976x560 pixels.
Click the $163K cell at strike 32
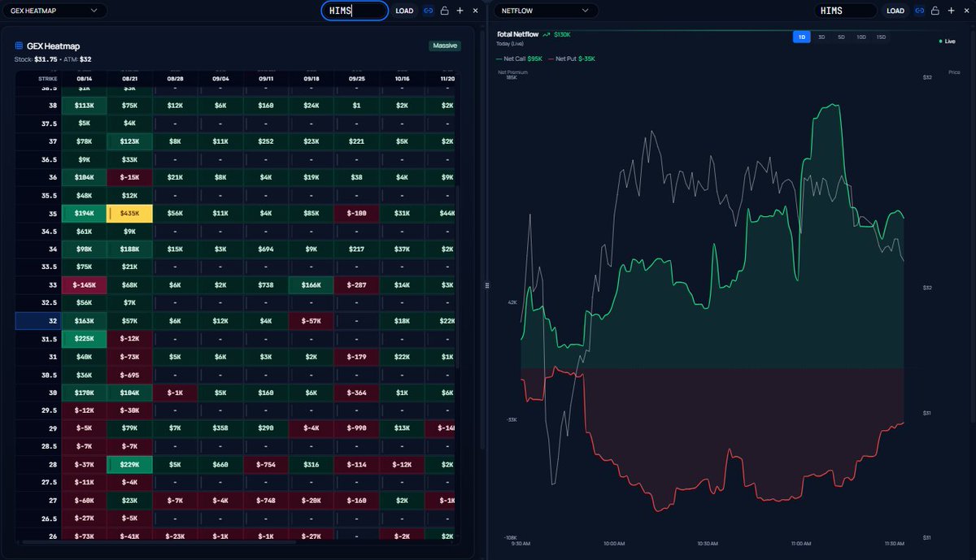pyautogui.click(x=84, y=320)
